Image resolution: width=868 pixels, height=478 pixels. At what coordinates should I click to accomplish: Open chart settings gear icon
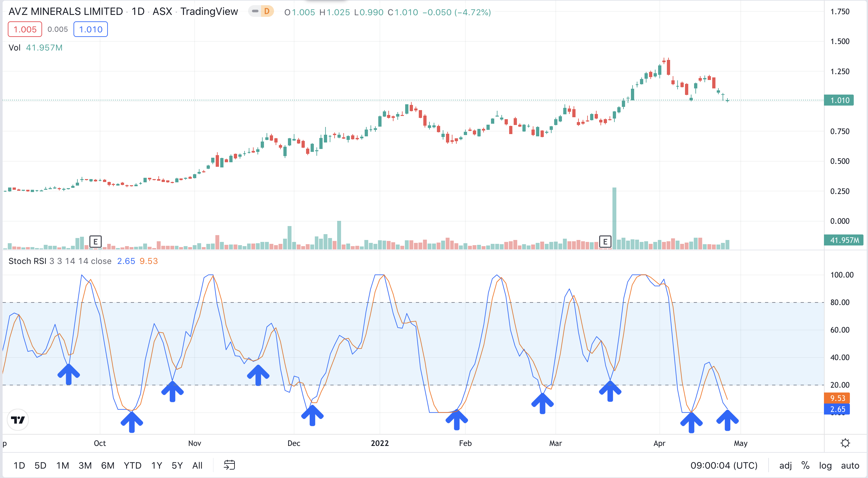pyautogui.click(x=845, y=443)
